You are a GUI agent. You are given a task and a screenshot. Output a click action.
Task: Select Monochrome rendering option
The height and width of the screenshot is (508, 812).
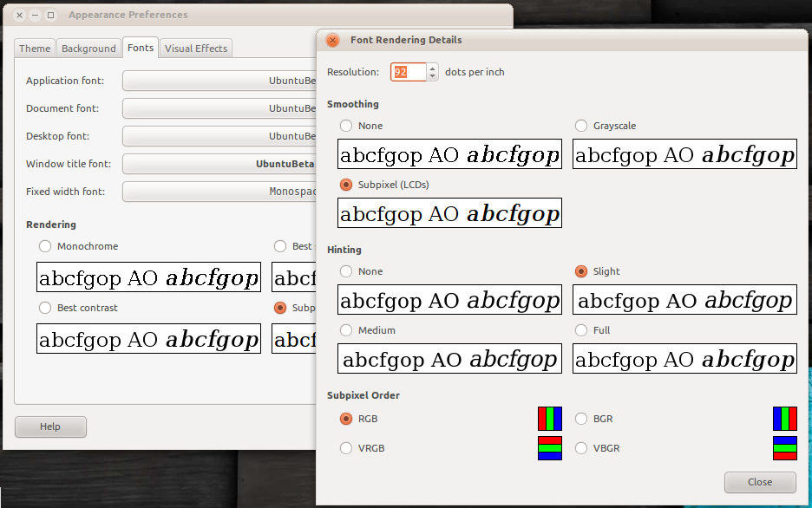coord(45,246)
